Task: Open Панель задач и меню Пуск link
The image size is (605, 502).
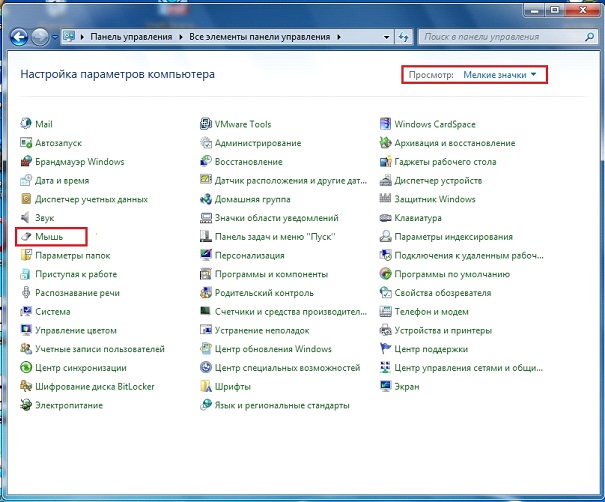Action: pyautogui.click(x=275, y=237)
